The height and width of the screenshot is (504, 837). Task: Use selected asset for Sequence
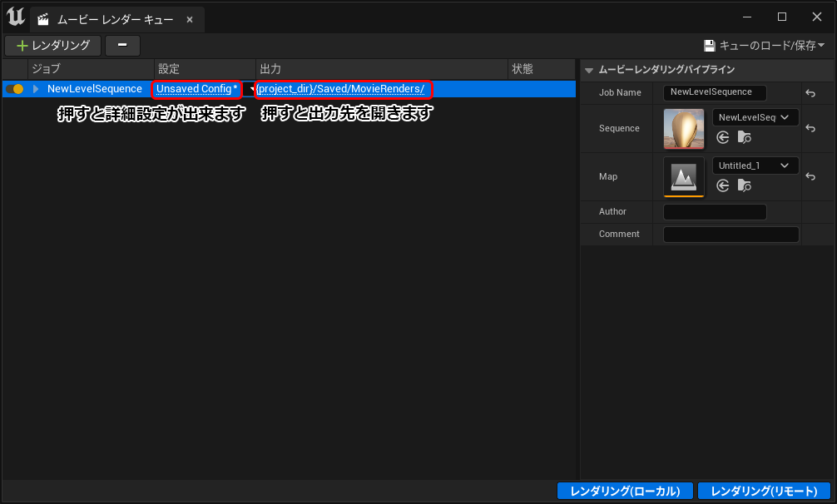pos(723,137)
